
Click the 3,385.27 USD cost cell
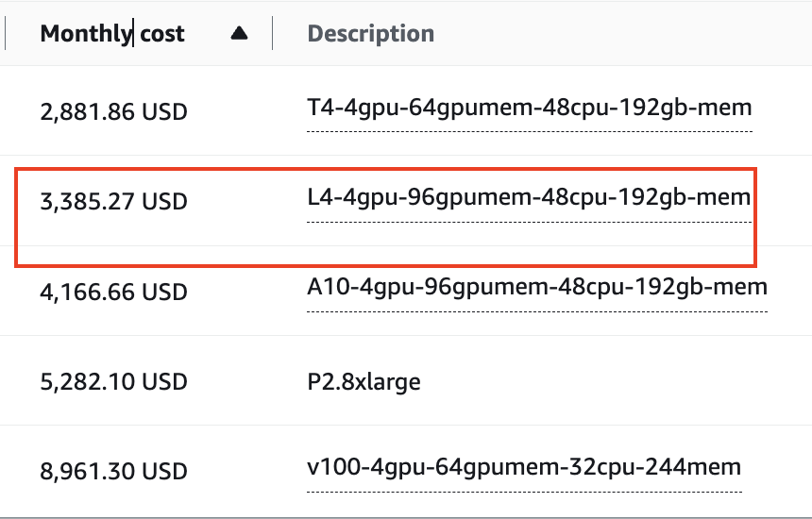(x=114, y=202)
